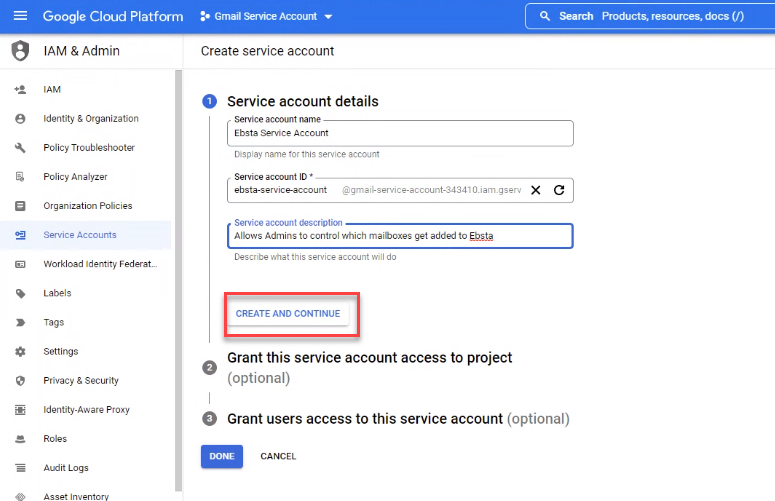Regenerate service account ID with refresh icon

coord(559,190)
